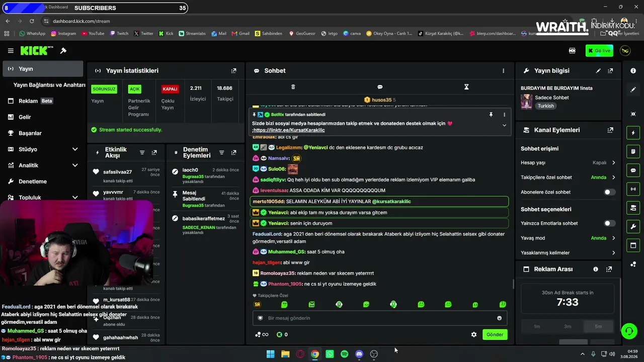Viewport: 644px width, 362px height.
Task: Select the 3m ad break length
Action: pos(568,327)
